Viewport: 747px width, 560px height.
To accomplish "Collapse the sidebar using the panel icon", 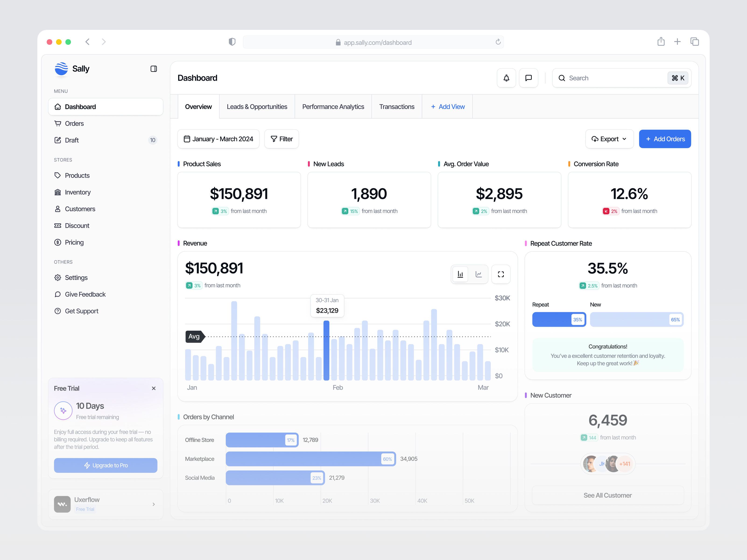I will [x=154, y=69].
